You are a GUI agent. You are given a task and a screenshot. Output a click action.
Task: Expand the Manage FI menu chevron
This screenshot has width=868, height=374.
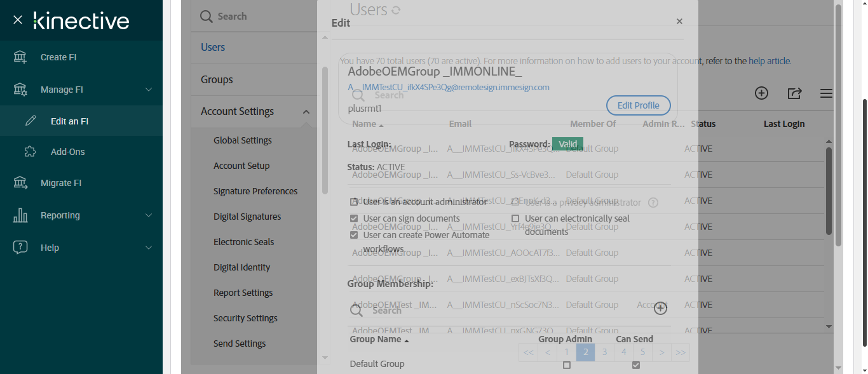point(149,90)
